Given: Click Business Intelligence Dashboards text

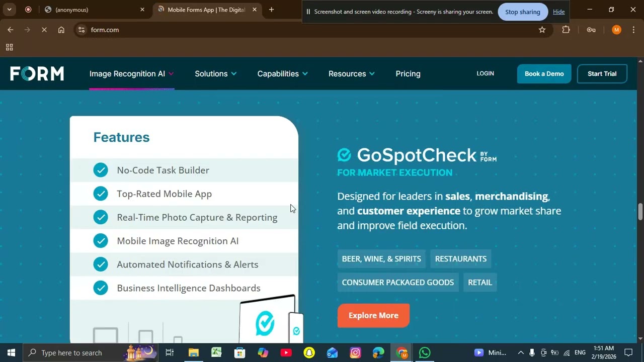Looking at the screenshot, I should coord(189,288).
